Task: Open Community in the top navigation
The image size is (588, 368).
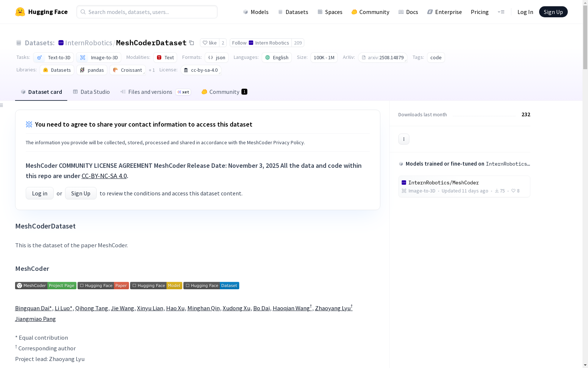Action: 370,12
